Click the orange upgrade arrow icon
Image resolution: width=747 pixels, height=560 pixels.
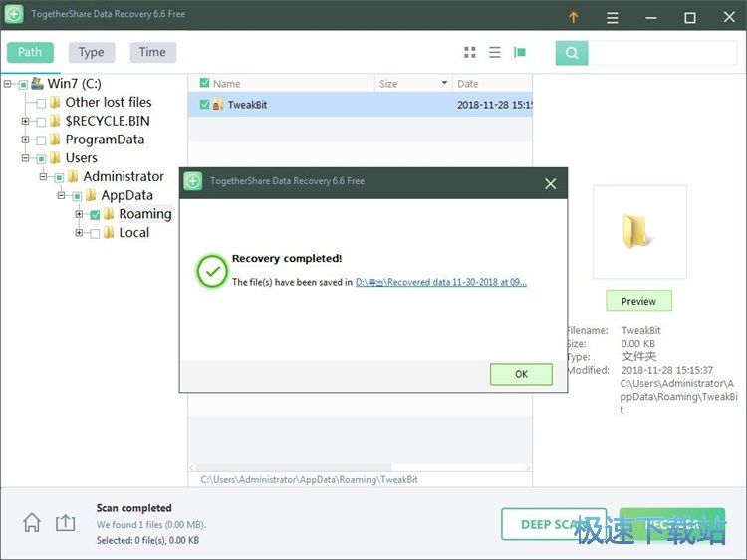573,18
